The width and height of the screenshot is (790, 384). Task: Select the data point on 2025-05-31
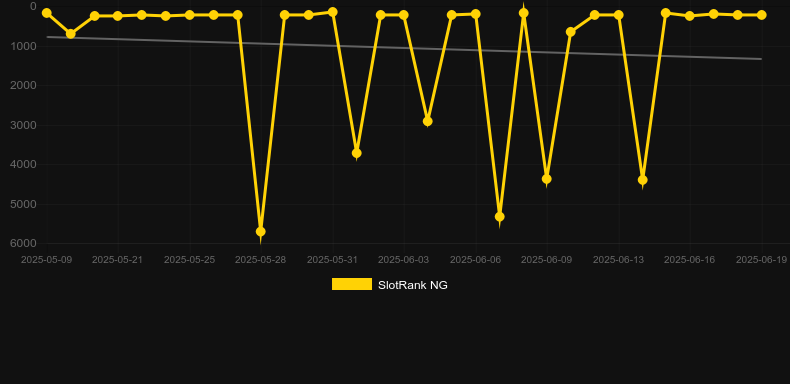pyautogui.click(x=333, y=12)
